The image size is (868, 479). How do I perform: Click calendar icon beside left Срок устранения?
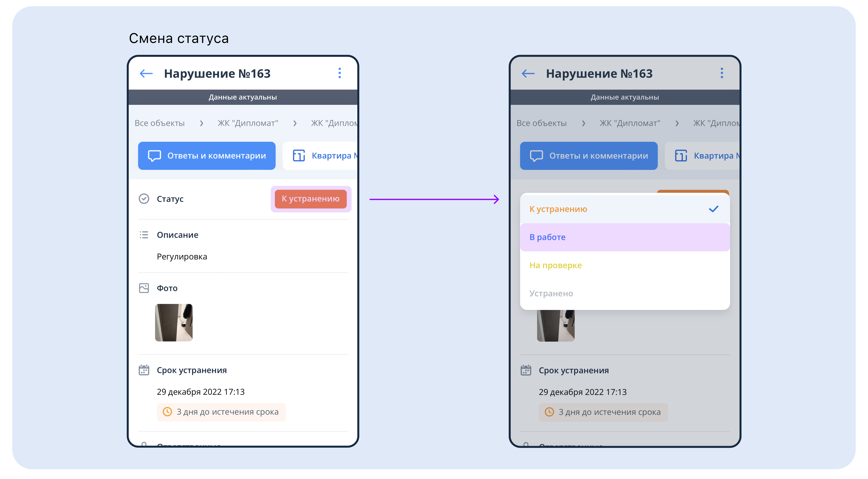coord(144,370)
